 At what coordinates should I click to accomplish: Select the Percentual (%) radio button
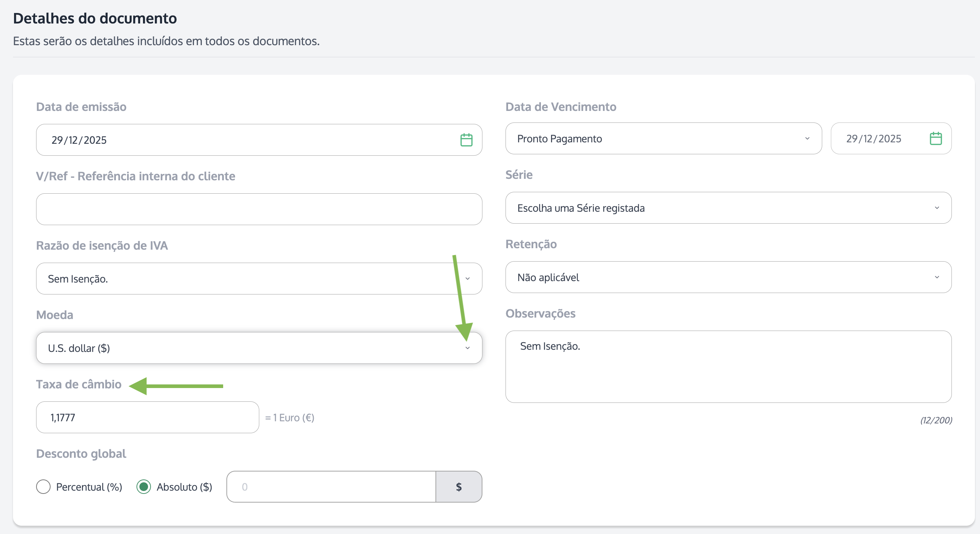(x=43, y=486)
